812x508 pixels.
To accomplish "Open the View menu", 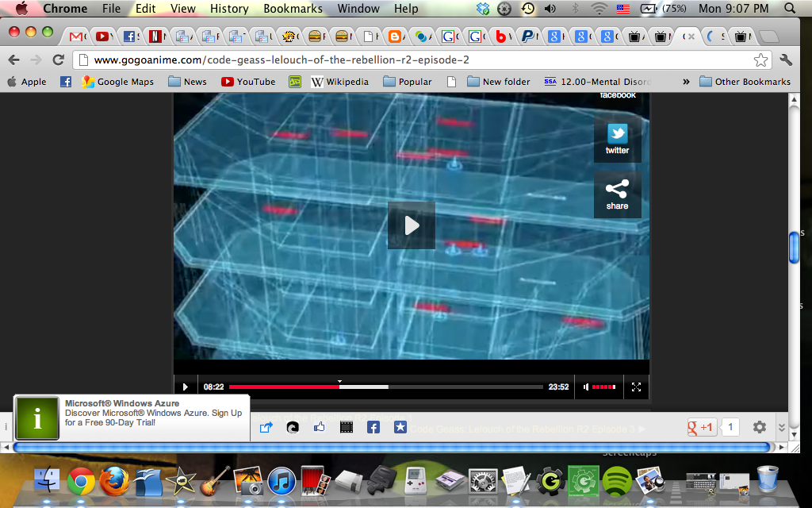I will click(183, 8).
